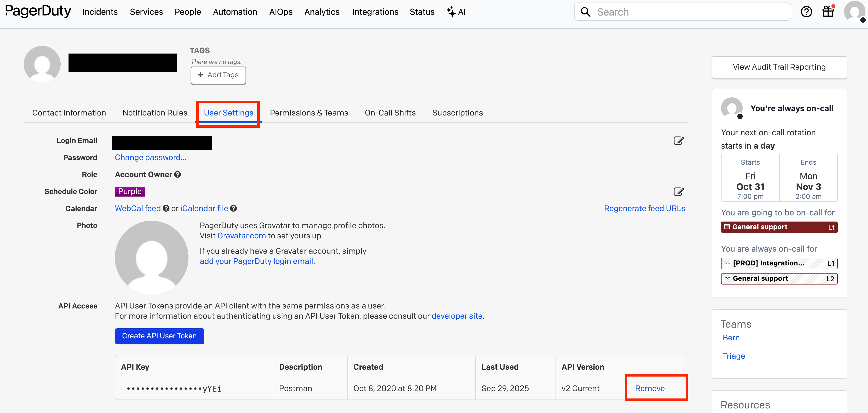This screenshot has width=868, height=413.
Task: Open the Triage team link
Action: [x=734, y=356]
